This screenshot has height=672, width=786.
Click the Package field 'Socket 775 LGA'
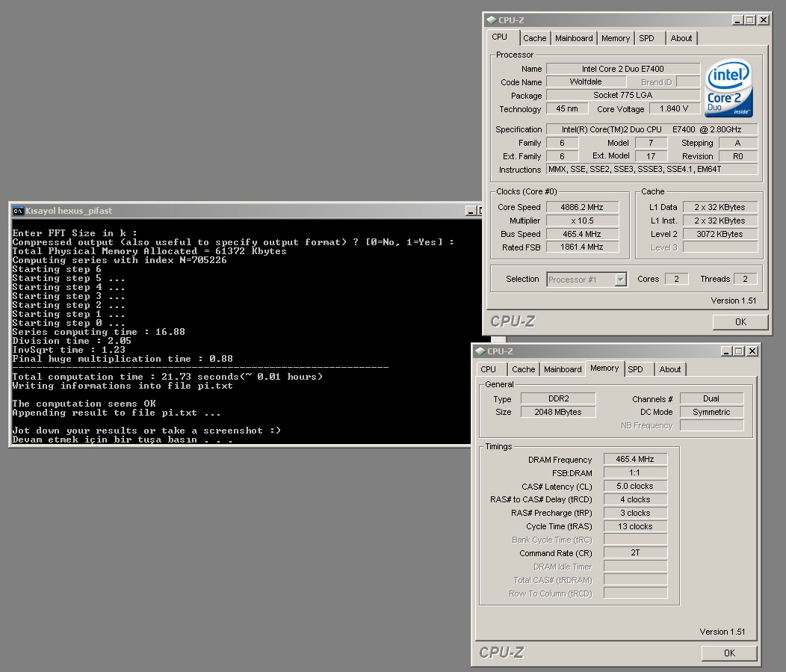[622, 95]
